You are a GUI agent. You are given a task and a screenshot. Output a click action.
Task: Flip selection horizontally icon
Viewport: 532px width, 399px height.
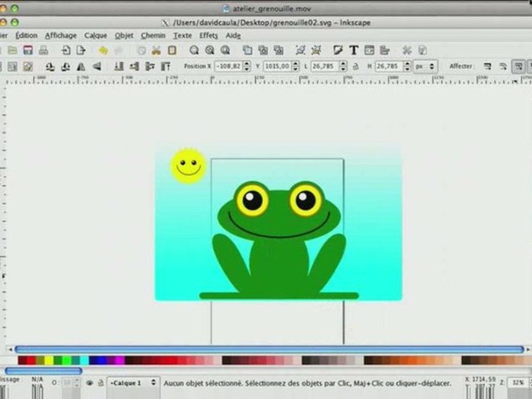click(x=81, y=66)
